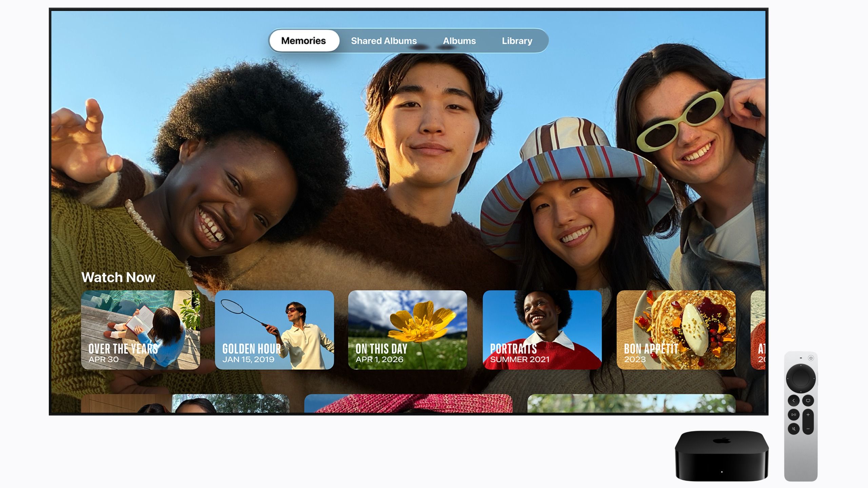Open the Portraits Summer 2021 memory
Image resolution: width=868 pixels, height=488 pixels.
point(542,330)
